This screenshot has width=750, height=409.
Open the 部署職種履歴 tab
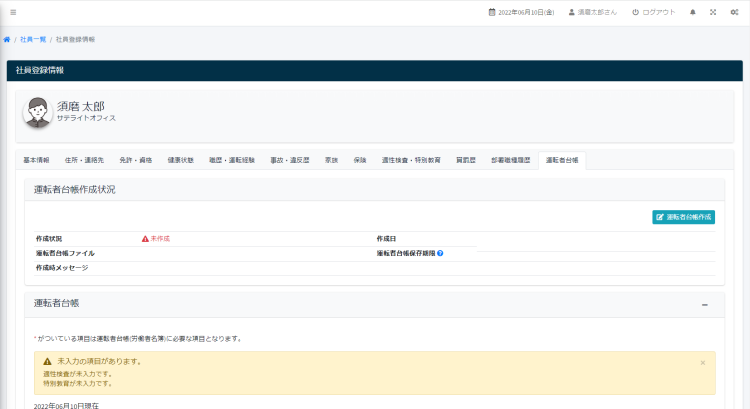510,160
